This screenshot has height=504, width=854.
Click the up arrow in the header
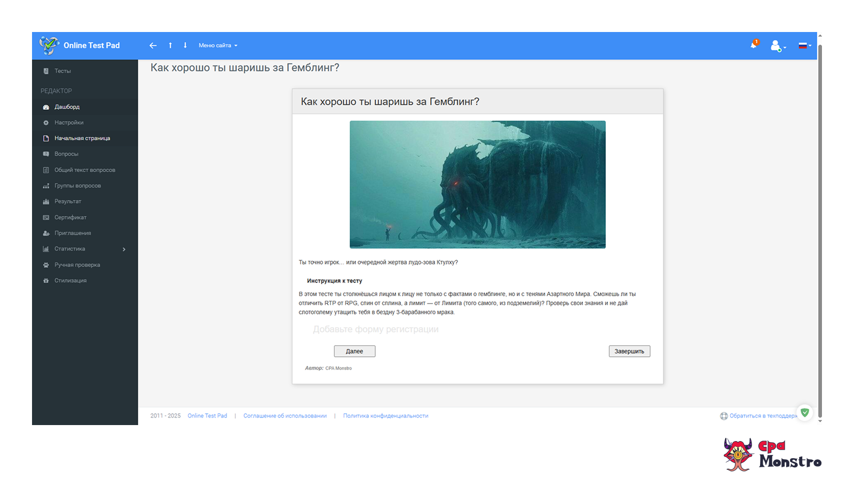click(x=170, y=45)
